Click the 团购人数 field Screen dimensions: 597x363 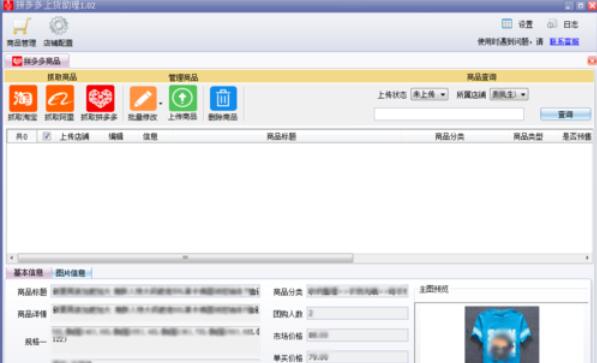click(x=357, y=313)
